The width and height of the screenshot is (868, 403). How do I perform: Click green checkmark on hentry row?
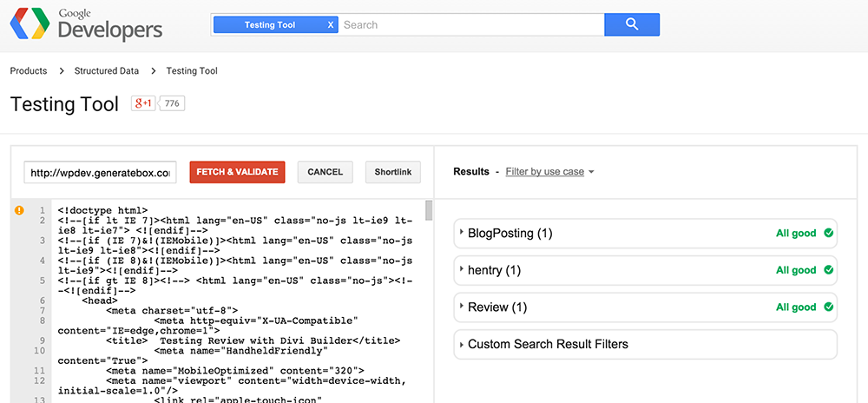pyautogui.click(x=828, y=270)
